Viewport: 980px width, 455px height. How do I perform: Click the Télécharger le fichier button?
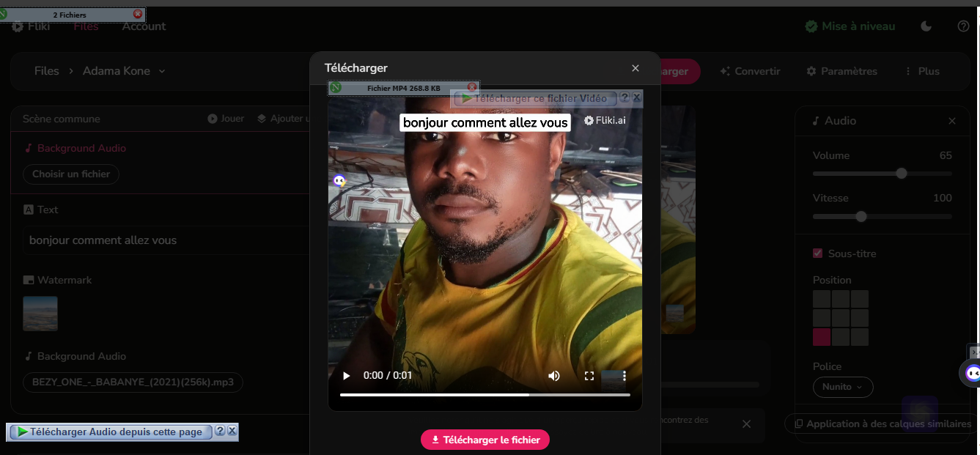pyautogui.click(x=485, y=440)
